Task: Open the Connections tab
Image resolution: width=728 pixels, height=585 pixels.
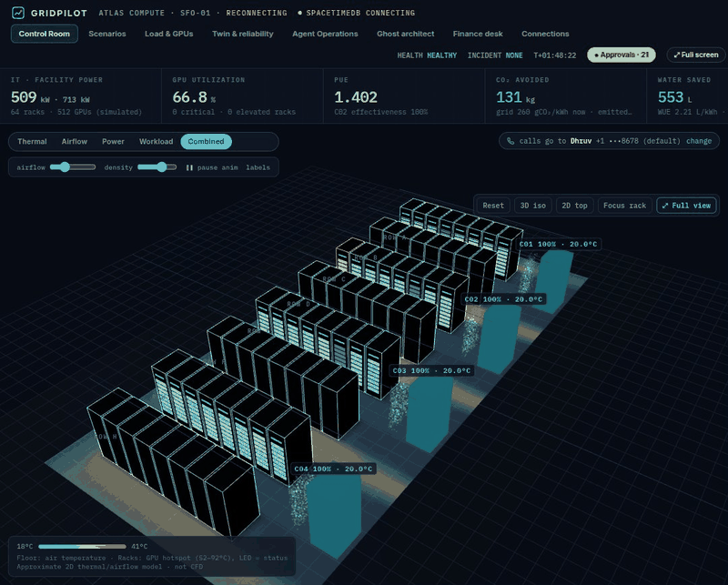Action: click(x=545, y=34)
